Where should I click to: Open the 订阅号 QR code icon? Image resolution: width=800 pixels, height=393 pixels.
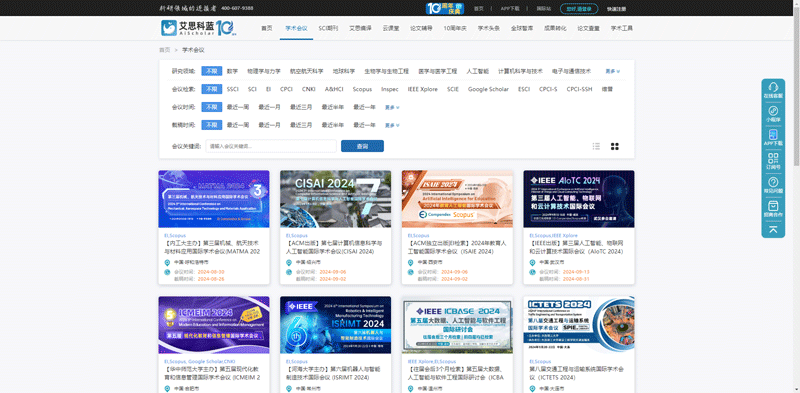coord(773,158)
